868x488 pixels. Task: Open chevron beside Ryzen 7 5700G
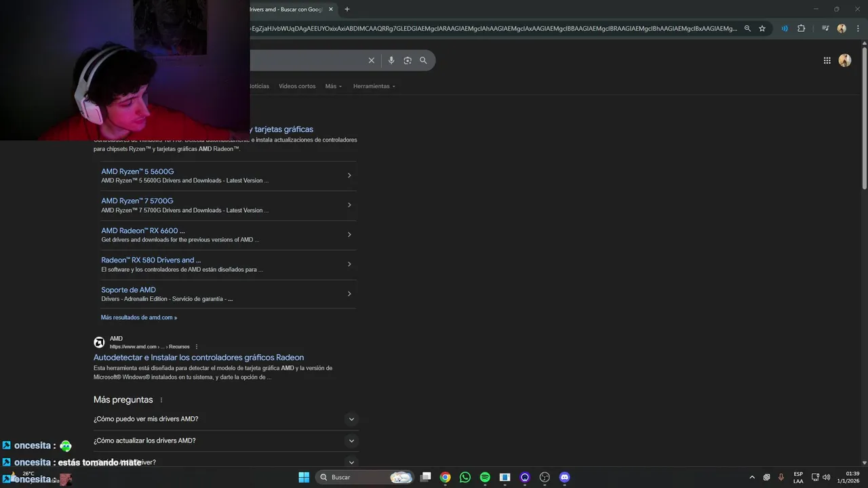[x=349, y=205]
